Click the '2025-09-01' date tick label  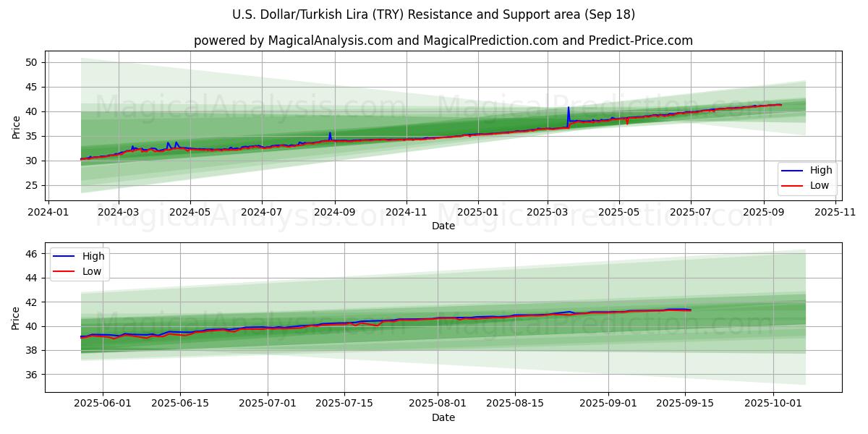pos(608,404)
